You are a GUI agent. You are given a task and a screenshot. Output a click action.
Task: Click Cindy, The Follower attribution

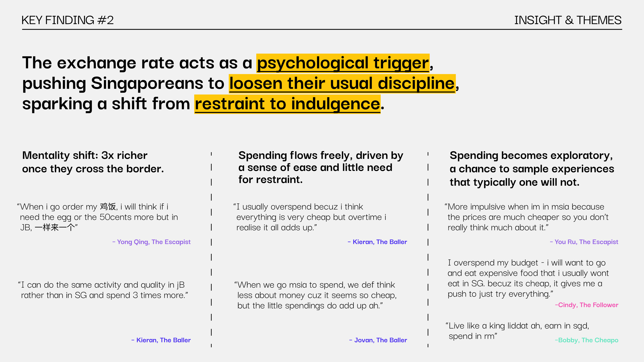586,305
